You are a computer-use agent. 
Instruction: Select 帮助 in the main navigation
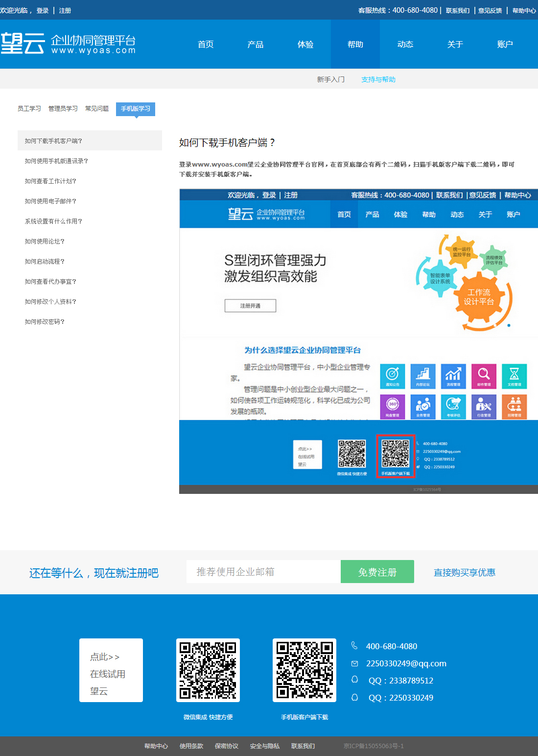pos(355,44)
